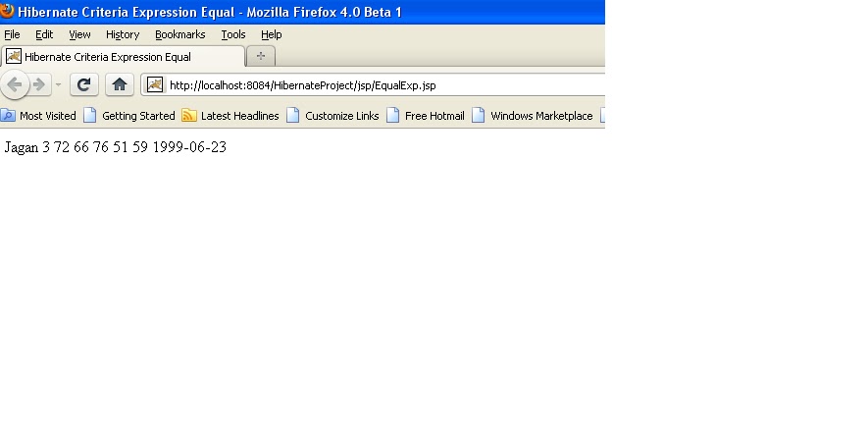Click the Back navigation arrow
Screen dimensions: 868x430
click(15, 84)
